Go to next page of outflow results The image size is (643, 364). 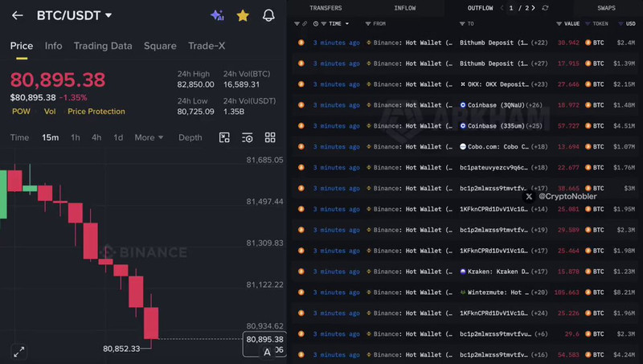(x=533, y=8)
